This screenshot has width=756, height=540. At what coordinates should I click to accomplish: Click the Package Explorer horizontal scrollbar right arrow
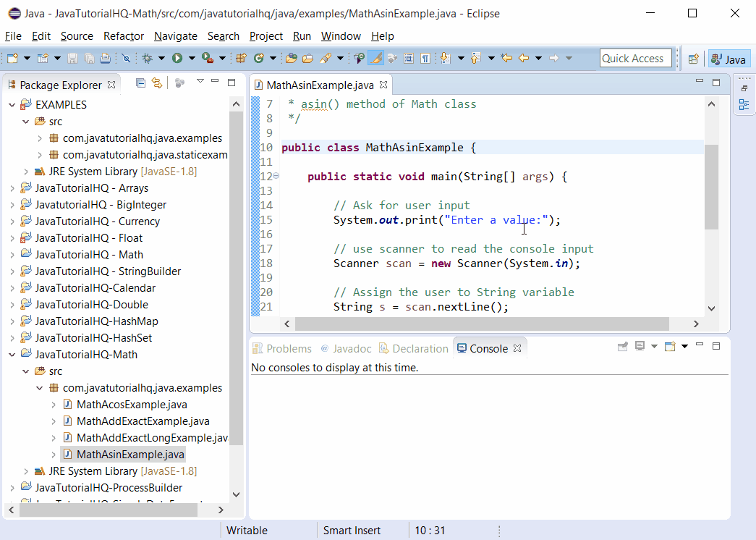tap(221, 510)
